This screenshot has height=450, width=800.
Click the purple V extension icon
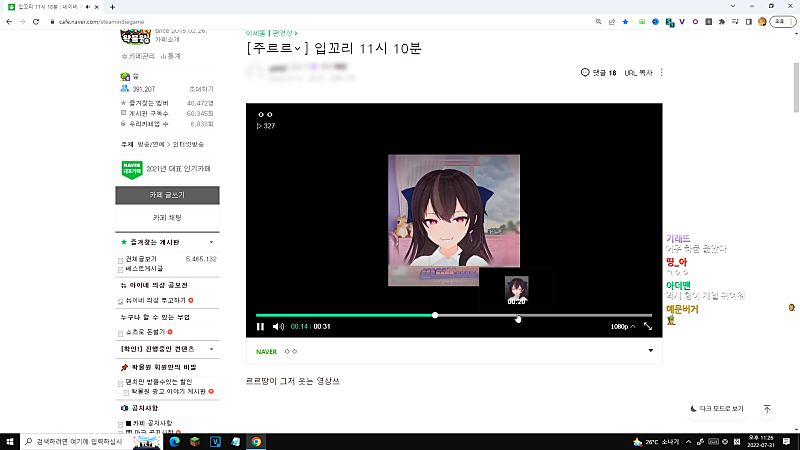pos(682,22)
